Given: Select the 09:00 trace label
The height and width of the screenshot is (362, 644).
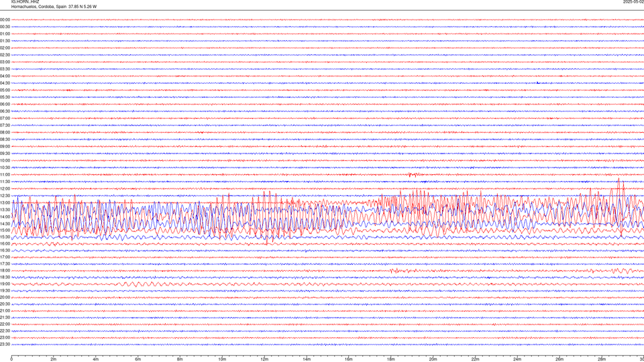Looking at the screenshot, I should click(5, 147).
